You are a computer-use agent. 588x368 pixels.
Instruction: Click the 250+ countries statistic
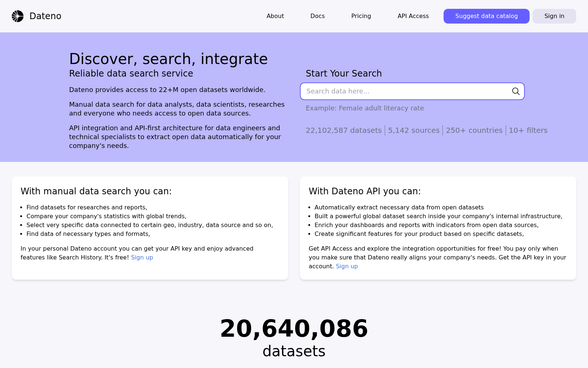(474, 130)
